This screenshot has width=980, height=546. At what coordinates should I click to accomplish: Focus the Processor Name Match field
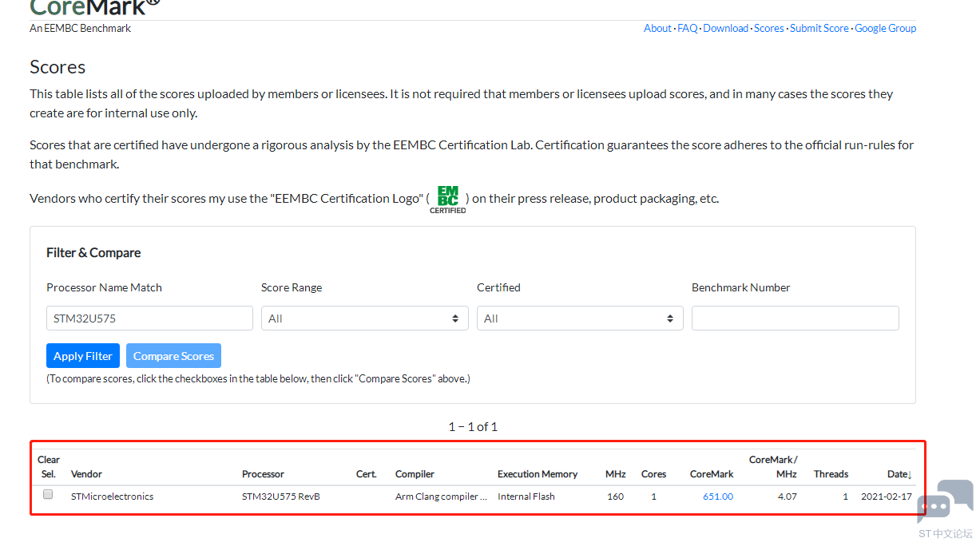tap(149, 318)
